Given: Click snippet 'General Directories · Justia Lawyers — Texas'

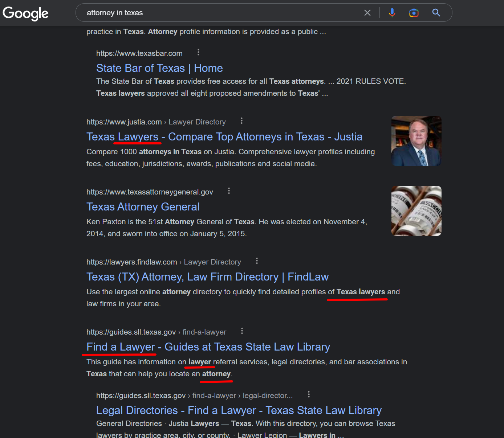Looking at the screenshot, I should click(x=245, y=429).
